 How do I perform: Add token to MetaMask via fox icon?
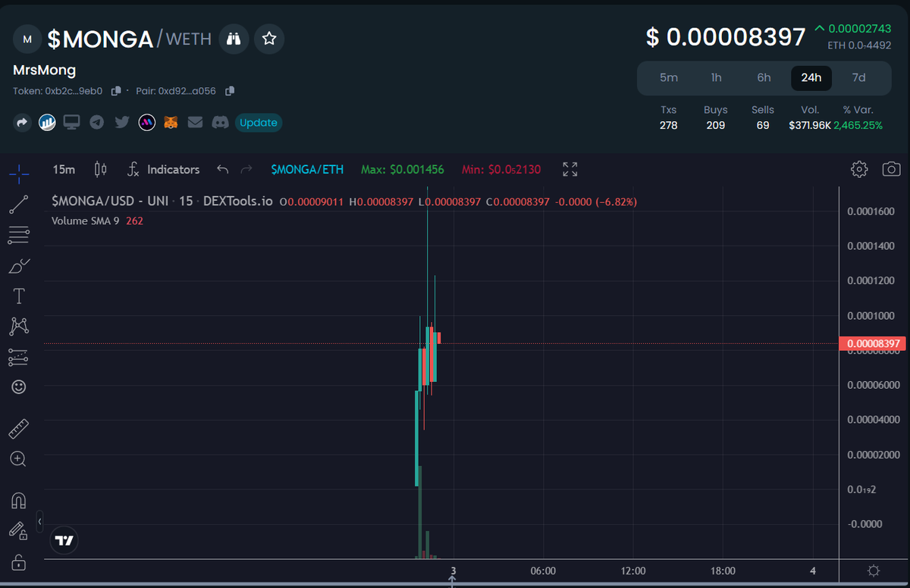(x=171, y=122)
